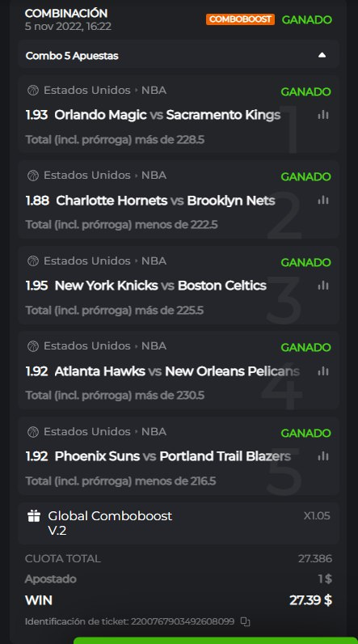Open New York Knicks vs Boston Celtics
The image size is (358, 644).
pyautogui.click(x=160, y=286)
